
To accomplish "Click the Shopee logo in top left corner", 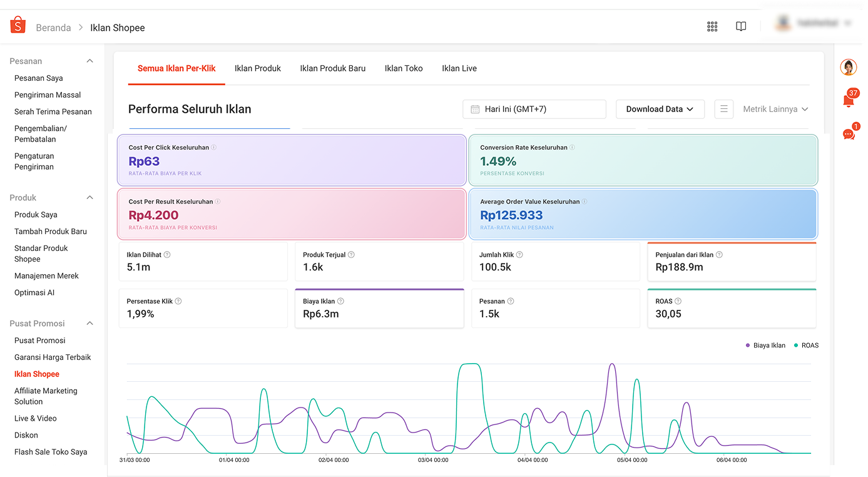I will (17, 24).
